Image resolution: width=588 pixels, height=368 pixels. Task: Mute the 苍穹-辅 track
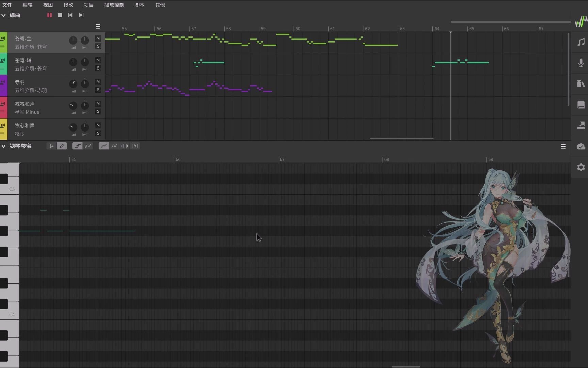(x=98, y=60)
